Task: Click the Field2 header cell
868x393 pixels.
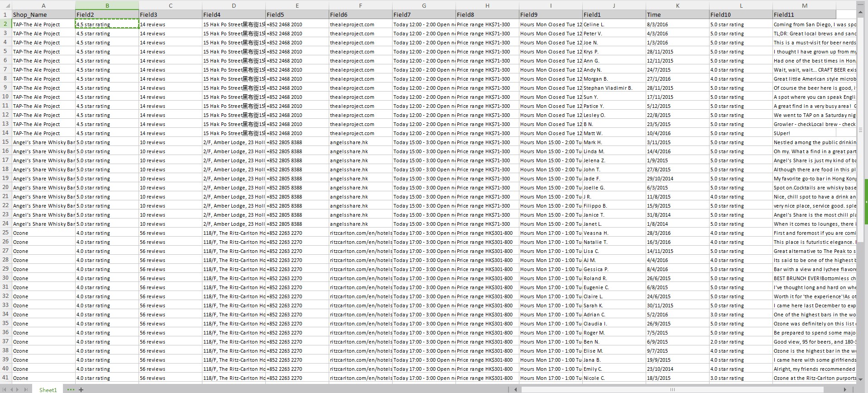Action: click(107, 15)
